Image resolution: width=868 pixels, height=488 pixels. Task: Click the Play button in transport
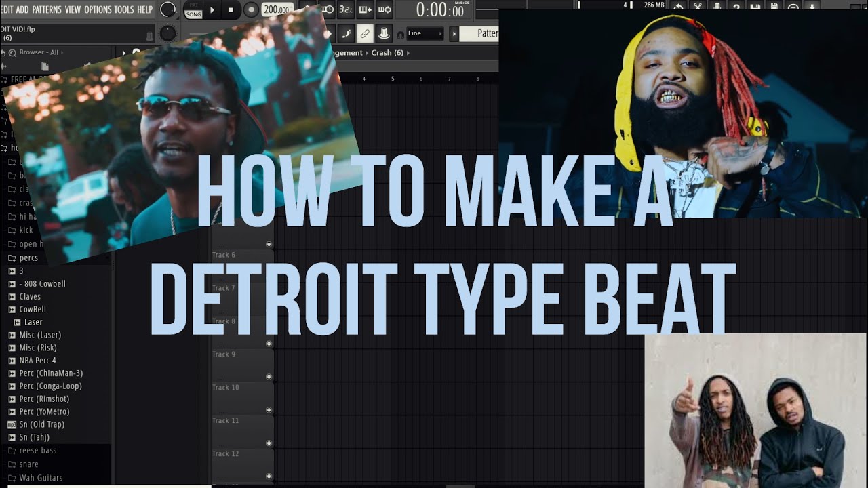click(x=212, y=10)
